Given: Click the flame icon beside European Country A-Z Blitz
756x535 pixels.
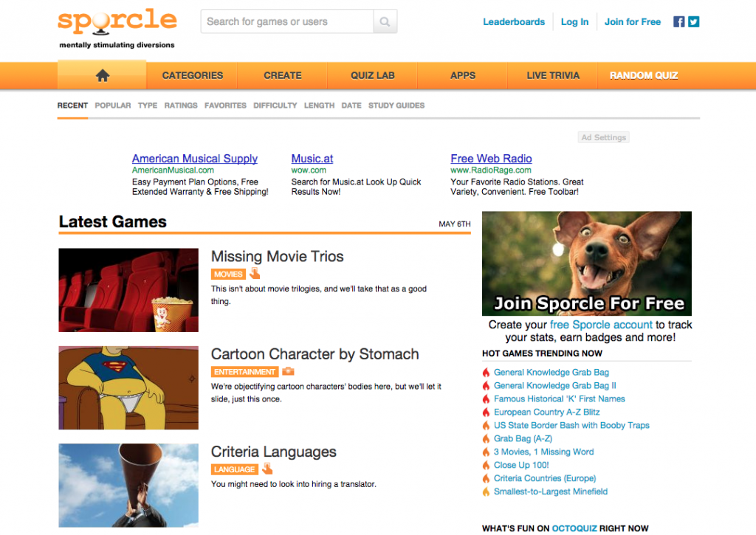Looking at the screenshot, I should pyautogui.click(x=486, y=412).
